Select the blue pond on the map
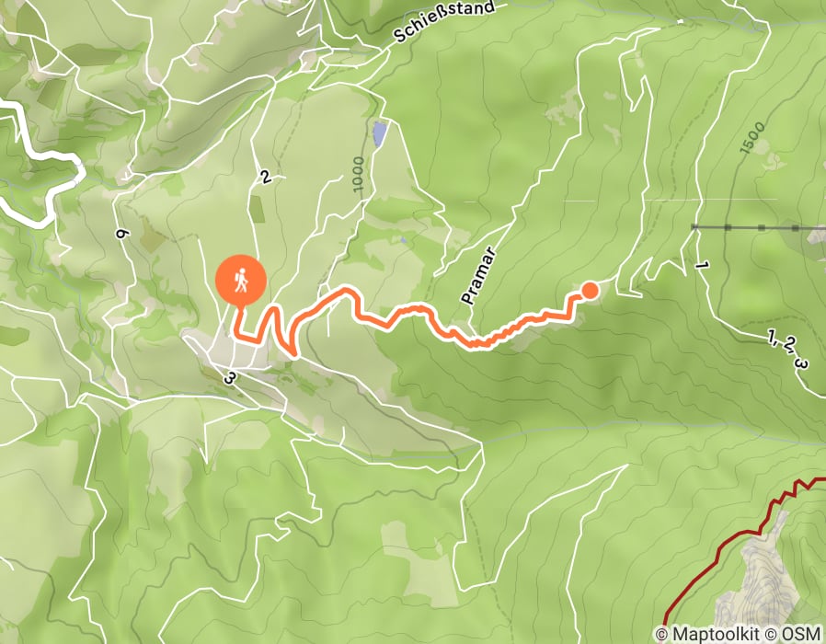The height and width of the screenshot is (644, 826). 379,133
